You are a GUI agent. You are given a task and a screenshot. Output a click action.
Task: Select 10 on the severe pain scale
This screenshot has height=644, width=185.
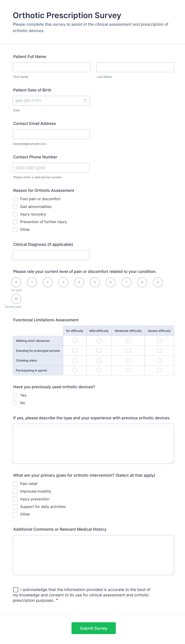pyautogui.click(x=16, y=299)
